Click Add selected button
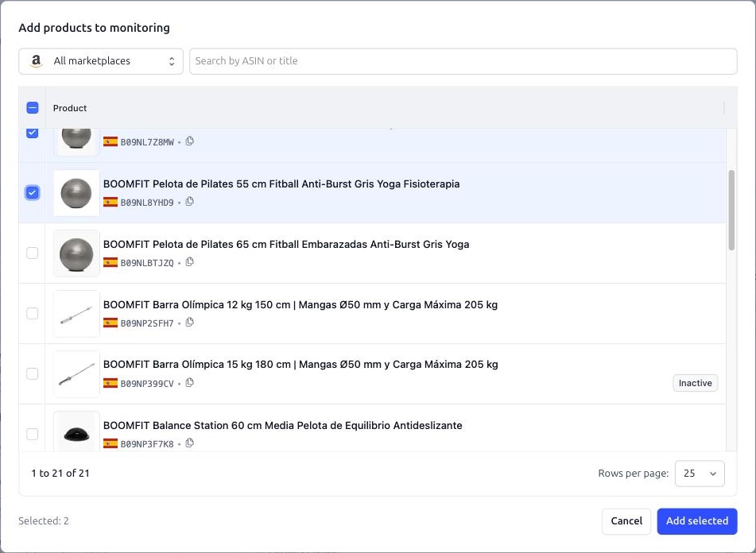 (696, 521)
